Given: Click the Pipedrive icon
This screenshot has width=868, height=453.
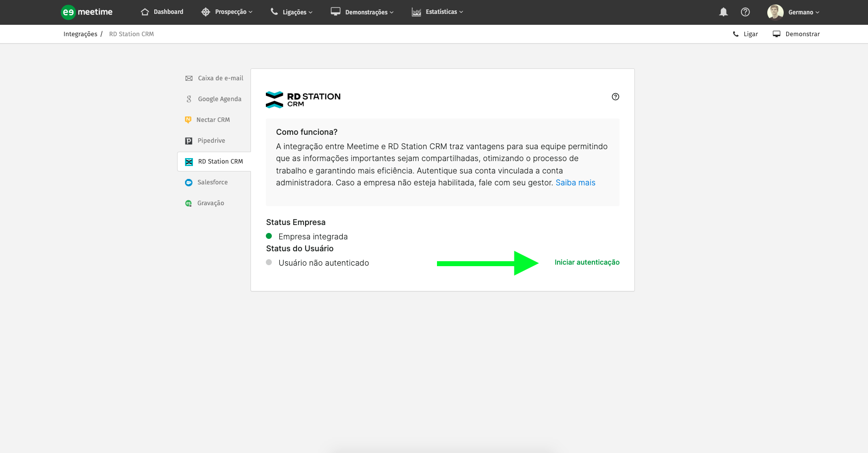Looking at the screenshot, I should pos(188,141).
